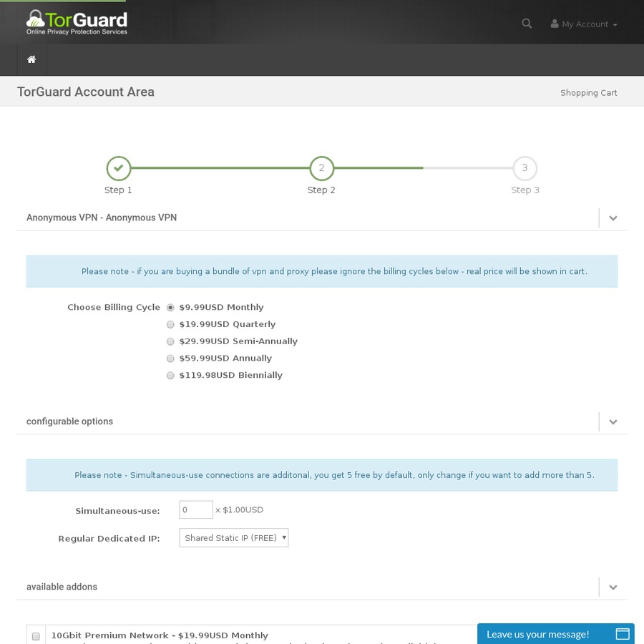
Task: Select $29.99USD Semi-Annually billing cycle
Action: [170, 341]
